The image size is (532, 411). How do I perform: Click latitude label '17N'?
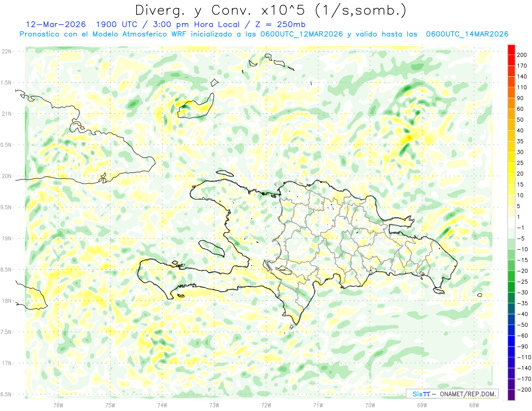point(6,363)
